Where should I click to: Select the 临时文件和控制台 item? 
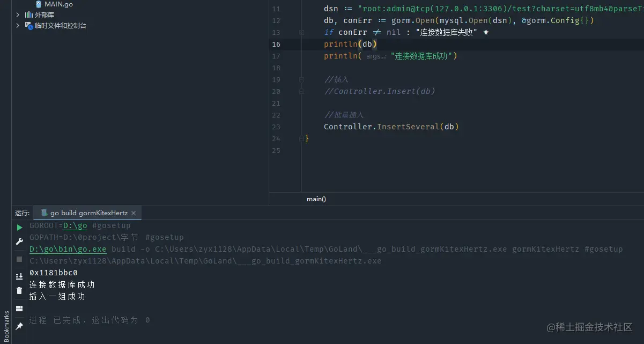tap(61, 25)
